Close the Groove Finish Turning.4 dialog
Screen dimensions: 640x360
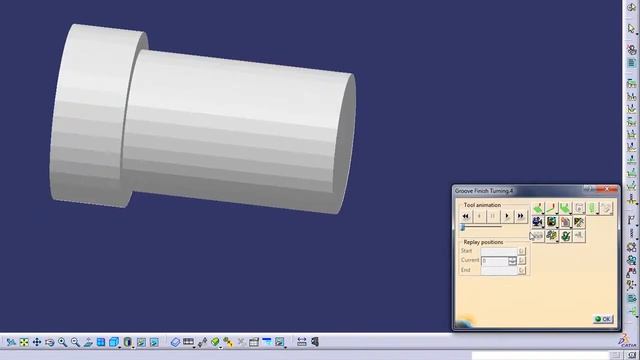(x=607, y=189)
